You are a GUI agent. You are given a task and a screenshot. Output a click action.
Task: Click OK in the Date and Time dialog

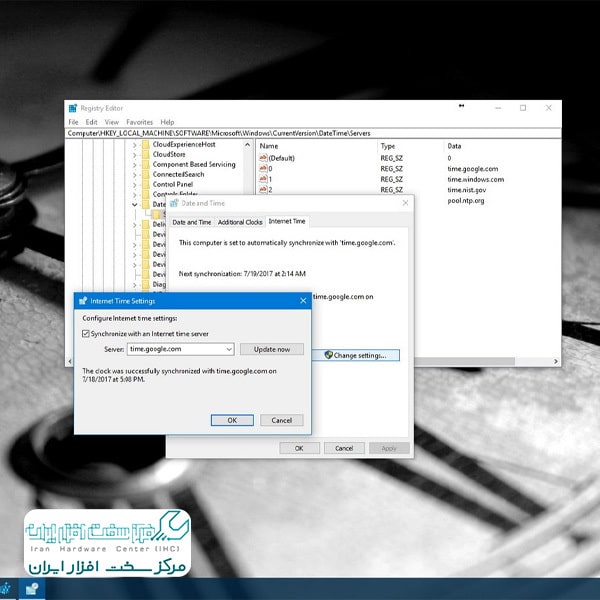pos(299,448)
